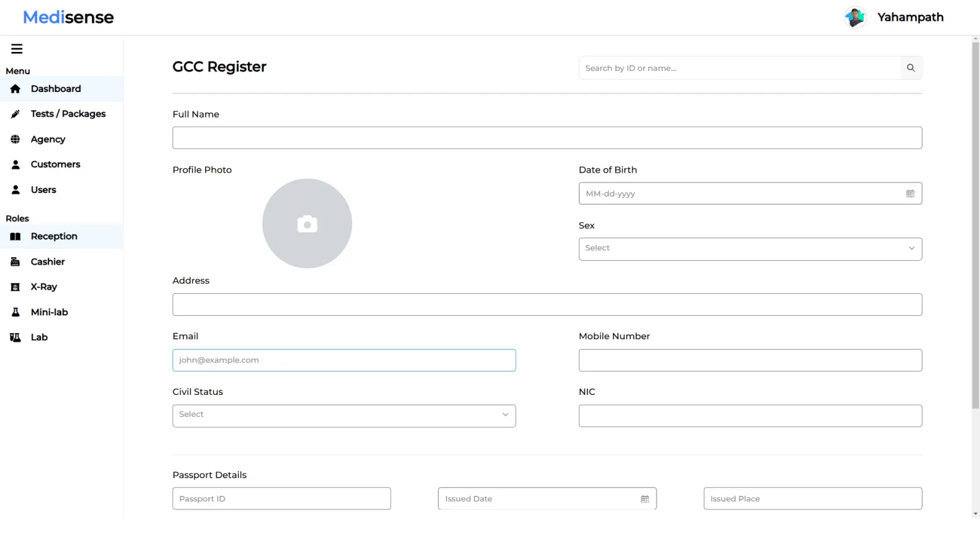Image resolution: width=980 pixels, height=551 pixels.
Task: Click the Issued Place field
Action: coord(813,499)
